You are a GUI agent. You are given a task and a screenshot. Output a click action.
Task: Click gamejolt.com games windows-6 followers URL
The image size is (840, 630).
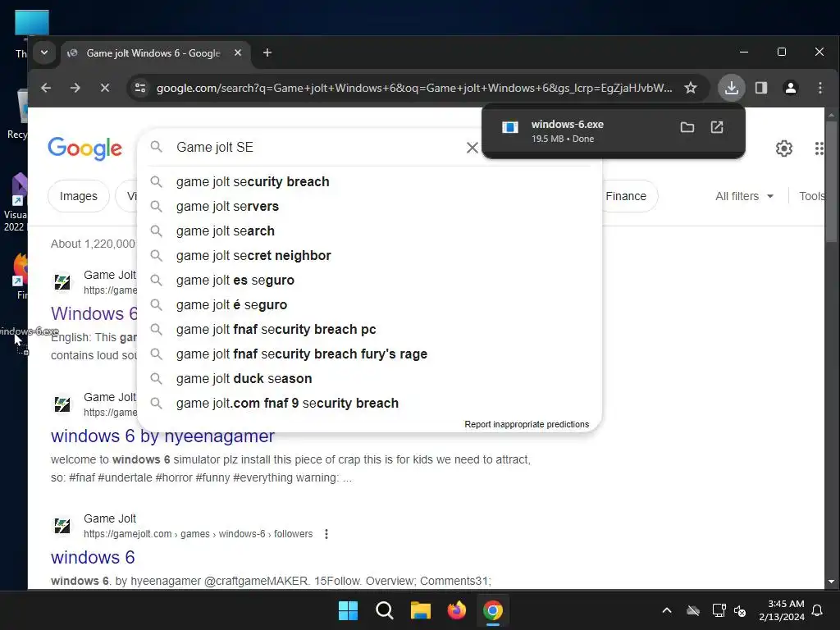click(x=198, y=534)
